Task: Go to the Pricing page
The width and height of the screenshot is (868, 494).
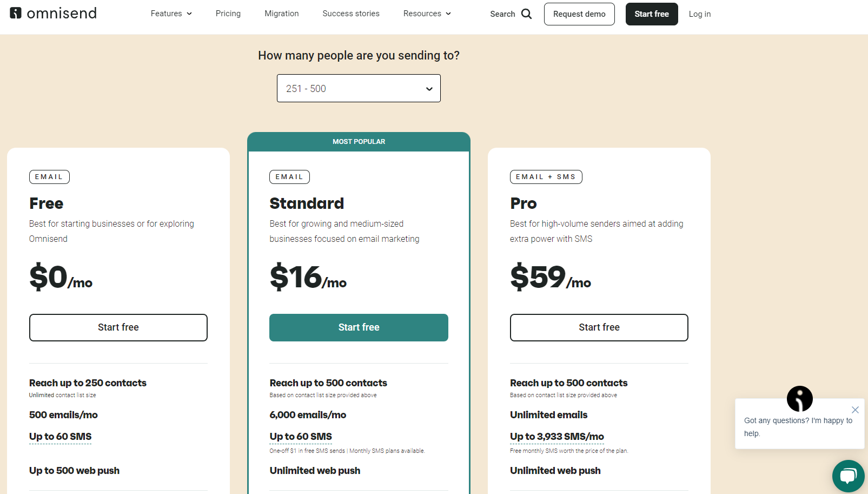Action: click(228, 14)
